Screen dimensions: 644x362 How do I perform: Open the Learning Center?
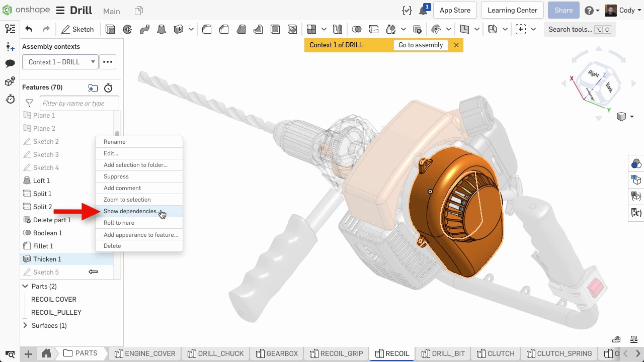(x=512, y=10)
